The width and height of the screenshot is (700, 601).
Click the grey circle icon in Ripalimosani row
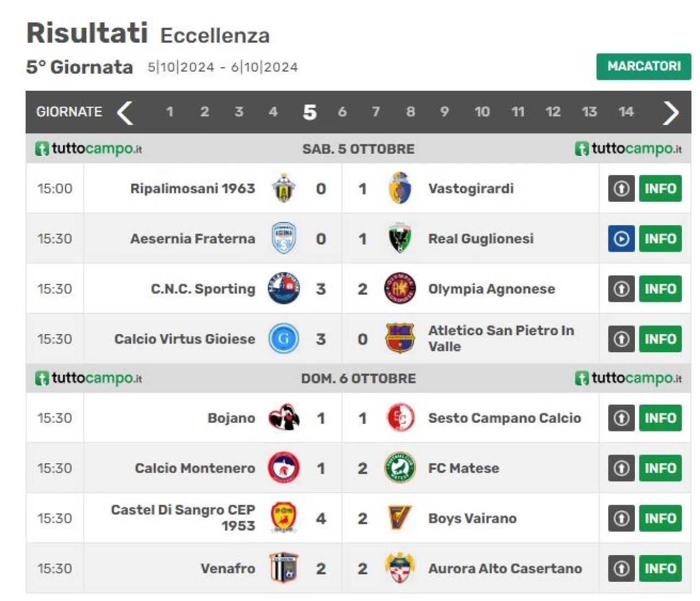tap(621, 188)
